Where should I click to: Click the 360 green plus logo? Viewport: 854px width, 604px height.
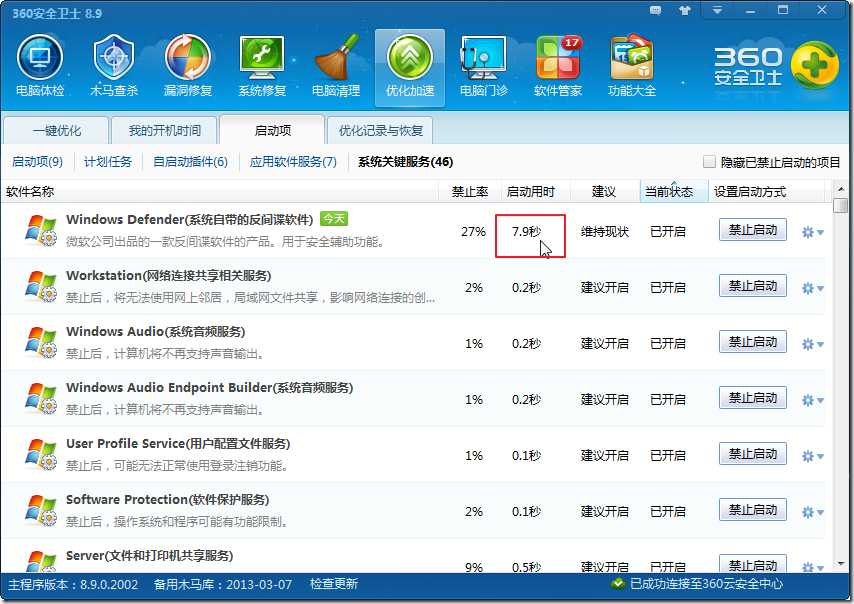click(x=815, y=65)
